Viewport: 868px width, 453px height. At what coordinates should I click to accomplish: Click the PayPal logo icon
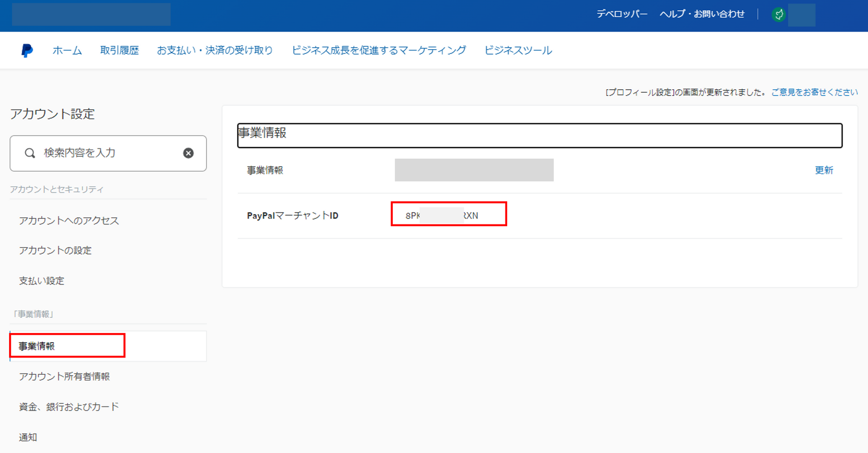27,50
